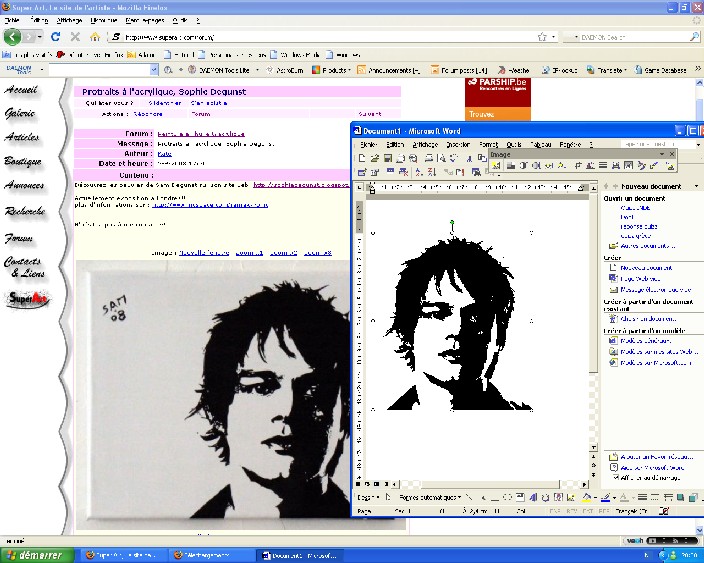Click Reset Picture icon on Image toolbar
The width and height of the screenshot is (704, 563).
coord(669,166)
